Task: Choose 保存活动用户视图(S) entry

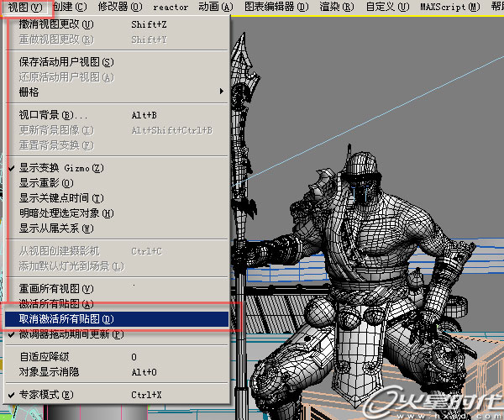Action: point(117,62)
